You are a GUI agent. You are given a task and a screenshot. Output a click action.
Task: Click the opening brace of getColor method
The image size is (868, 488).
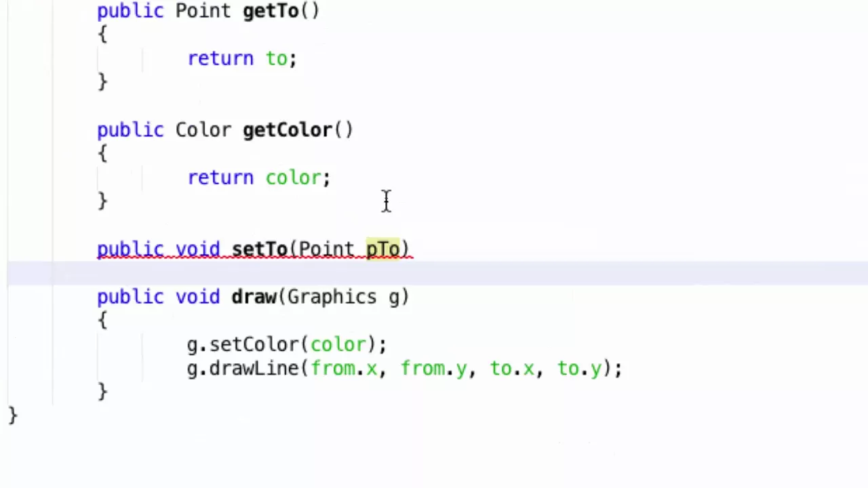102,154
